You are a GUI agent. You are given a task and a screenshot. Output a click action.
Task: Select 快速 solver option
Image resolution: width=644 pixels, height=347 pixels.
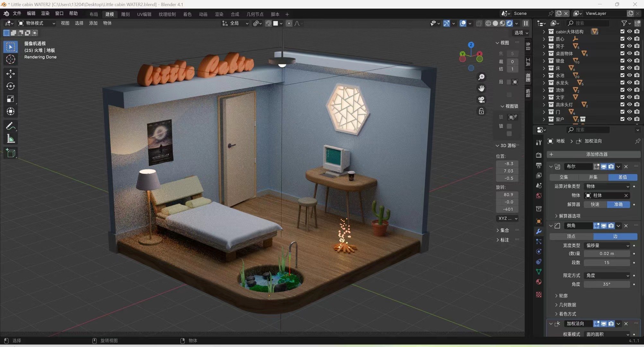point(595,205)
